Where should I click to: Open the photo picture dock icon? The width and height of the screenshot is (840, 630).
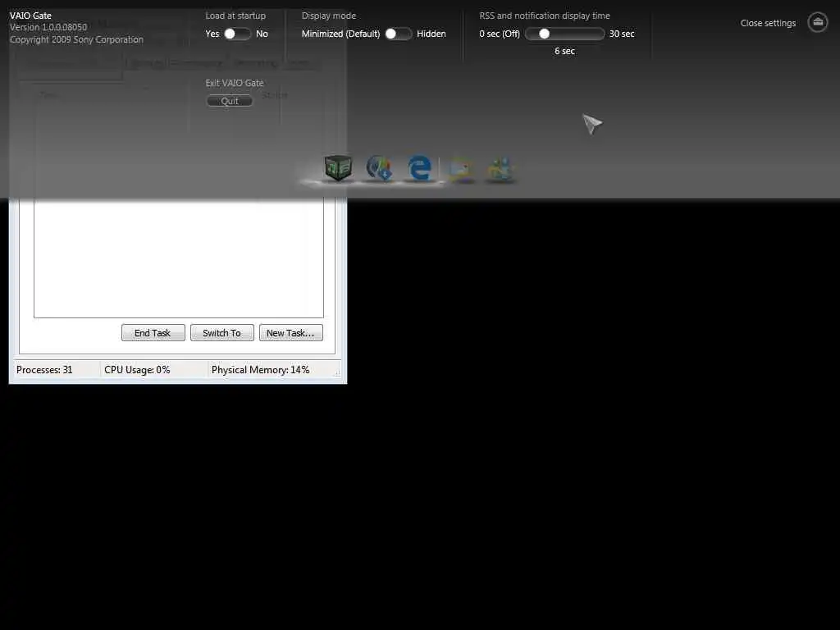pyautogui.click(x=461, y=169)
